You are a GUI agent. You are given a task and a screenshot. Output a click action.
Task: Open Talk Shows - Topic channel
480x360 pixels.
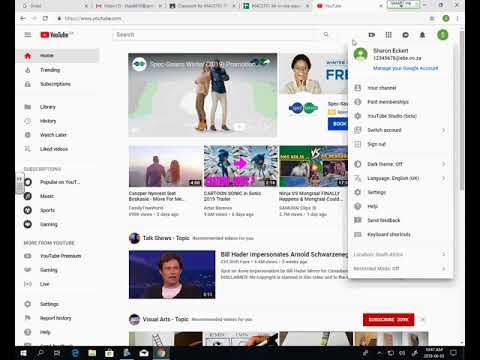[x=166, y=238]
